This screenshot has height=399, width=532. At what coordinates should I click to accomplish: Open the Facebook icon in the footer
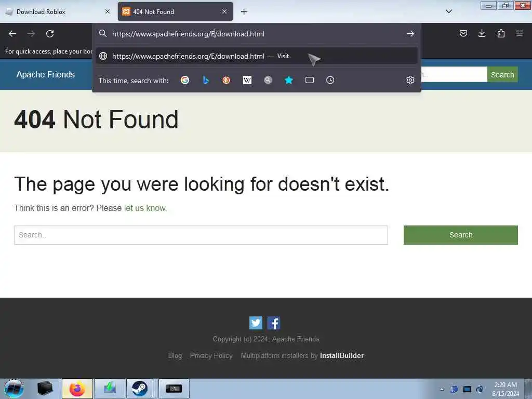pos(273,323)
